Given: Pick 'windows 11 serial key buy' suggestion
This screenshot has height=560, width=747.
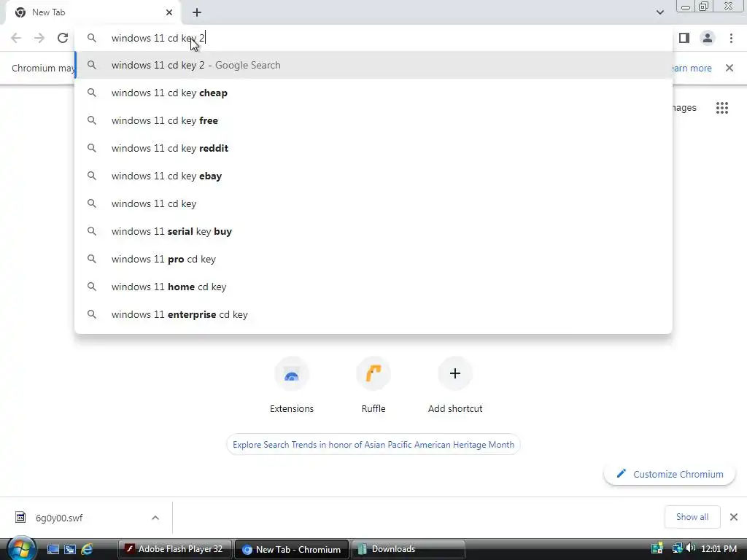Looking at the screenshot, I should pyautogui.click(x=373, y=231).
